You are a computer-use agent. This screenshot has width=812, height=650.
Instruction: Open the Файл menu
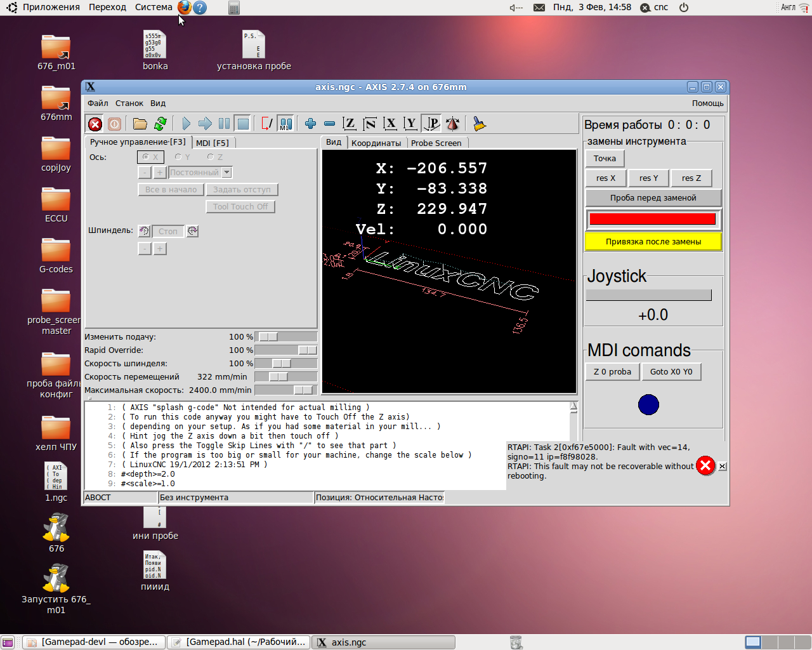98,103
